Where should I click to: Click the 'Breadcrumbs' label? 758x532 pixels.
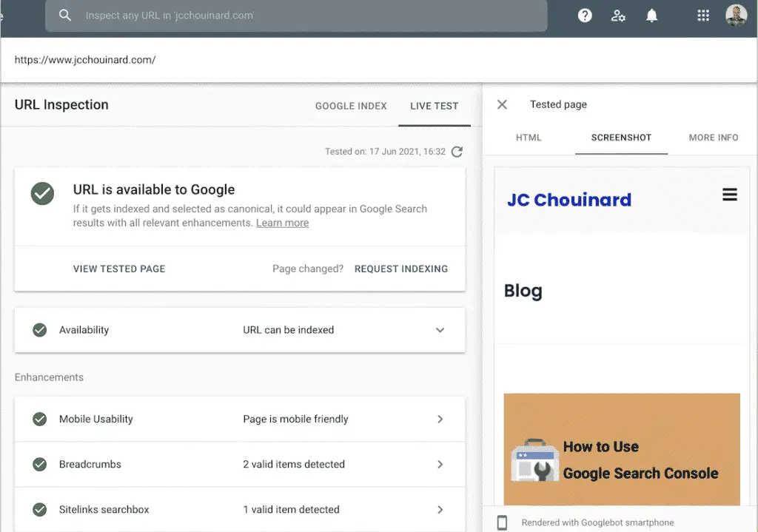(x=90, y=465)
